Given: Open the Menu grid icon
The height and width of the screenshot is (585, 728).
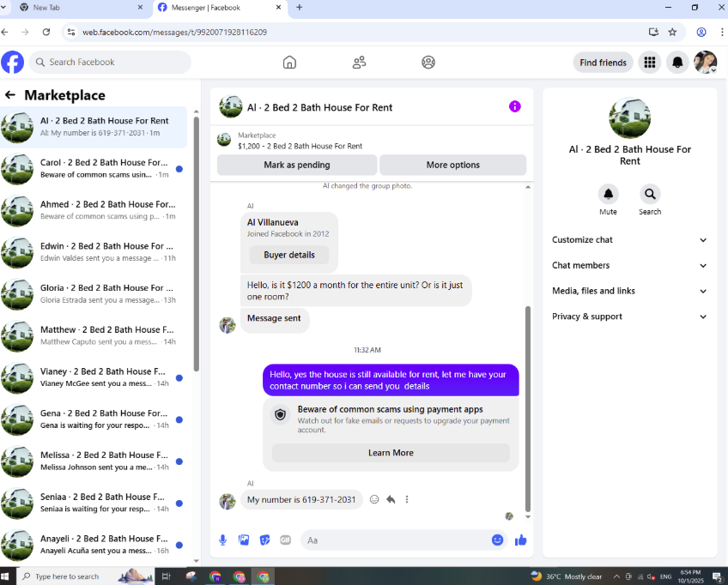Looking at the screenshot, I should pos(650,62).
